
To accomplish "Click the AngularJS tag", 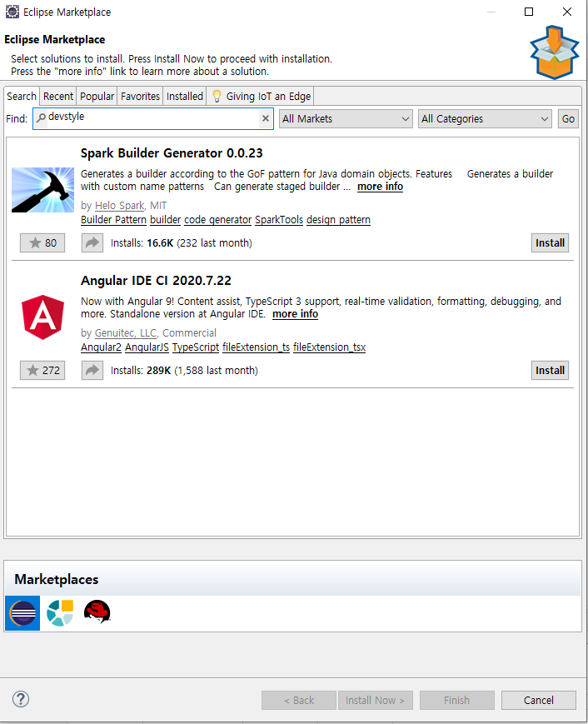I will coord(147,347).
